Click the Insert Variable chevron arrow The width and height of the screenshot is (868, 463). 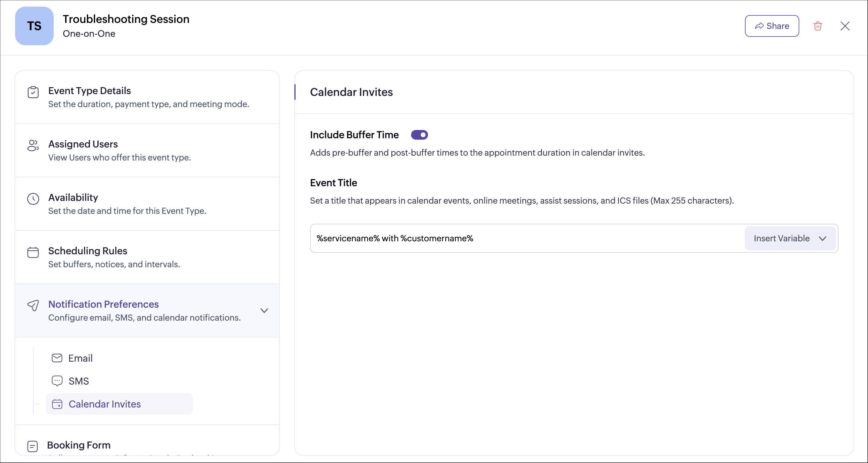[x=822, y=239]
